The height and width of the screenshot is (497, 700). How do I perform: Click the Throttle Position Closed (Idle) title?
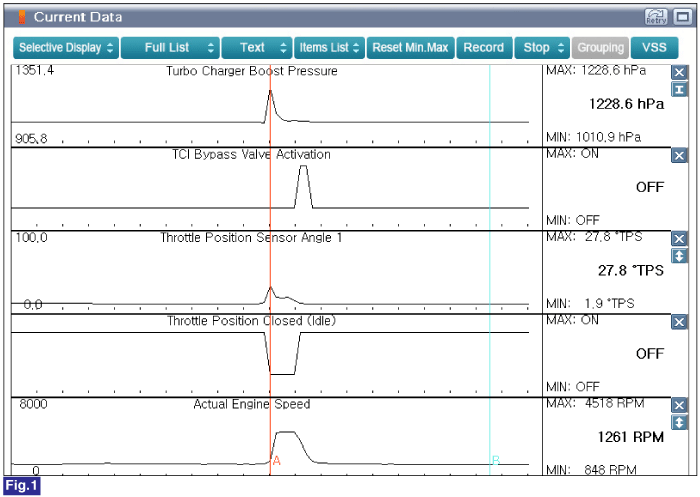pos(251,321)
